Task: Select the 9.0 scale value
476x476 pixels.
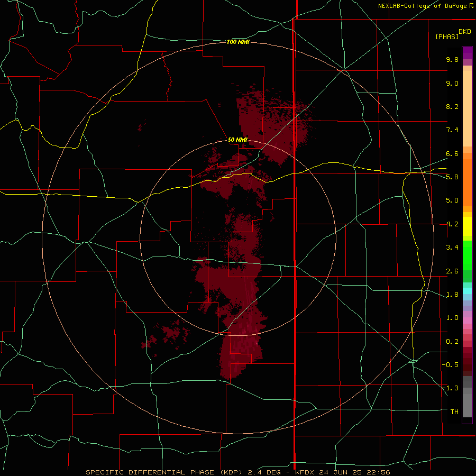Action: (x=452, y=83)
